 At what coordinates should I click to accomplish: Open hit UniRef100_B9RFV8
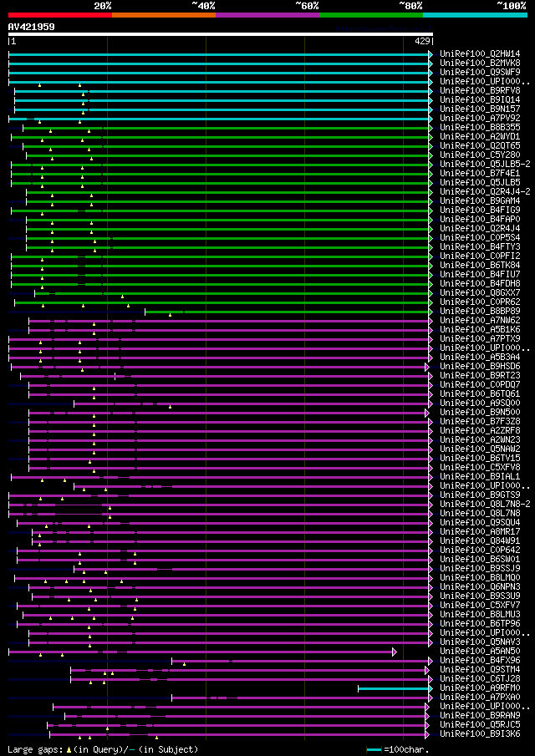click(480, 91)
